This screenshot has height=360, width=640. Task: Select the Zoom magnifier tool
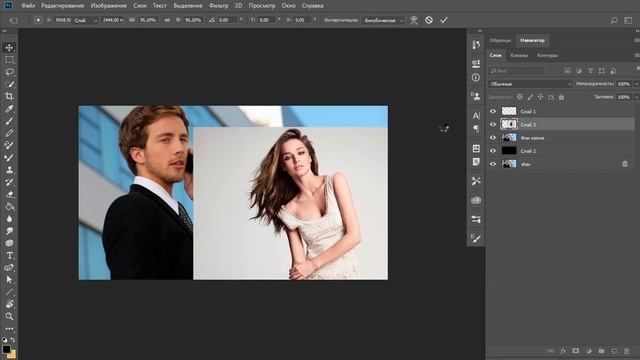click(9, 316)
